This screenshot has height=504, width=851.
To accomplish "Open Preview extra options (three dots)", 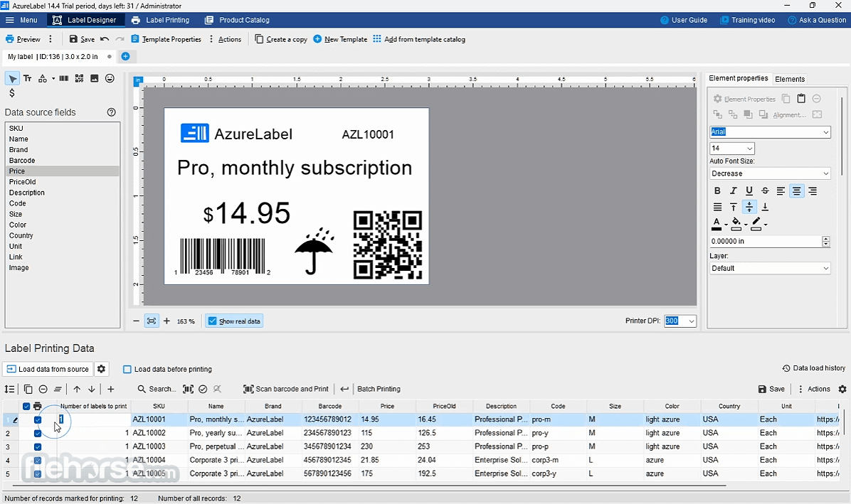I will click(x=51, y=39).
